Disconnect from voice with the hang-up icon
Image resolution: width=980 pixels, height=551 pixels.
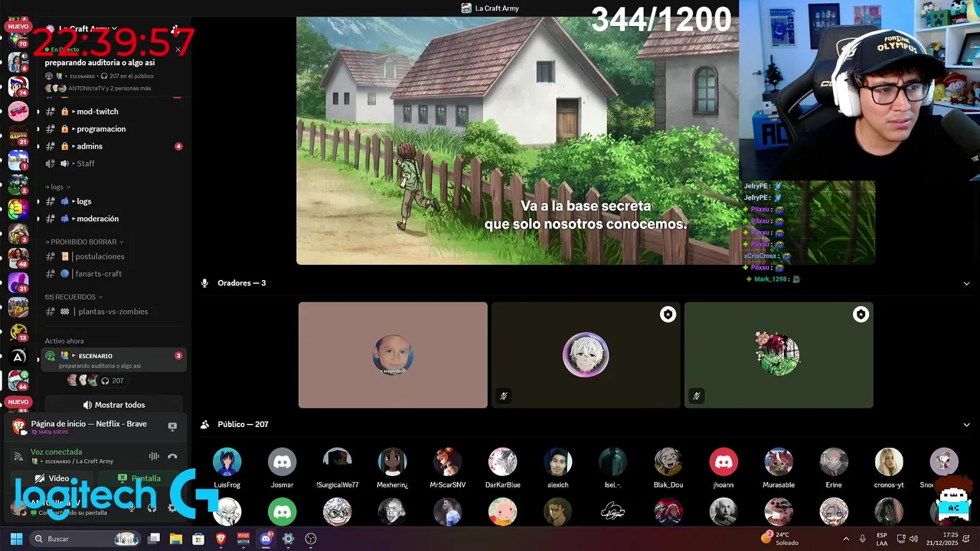(x=172, y=457)
